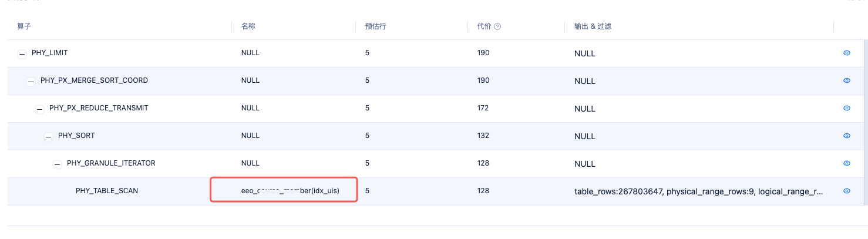
Task: Click the highlighted idx_uis table name cell
Action: tap(290, 191)
